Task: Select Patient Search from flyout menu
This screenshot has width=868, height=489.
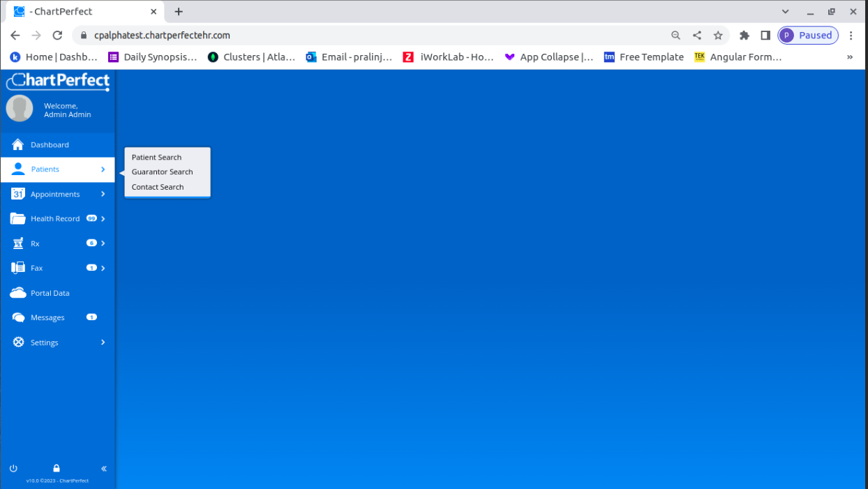Action: [156, 157]
